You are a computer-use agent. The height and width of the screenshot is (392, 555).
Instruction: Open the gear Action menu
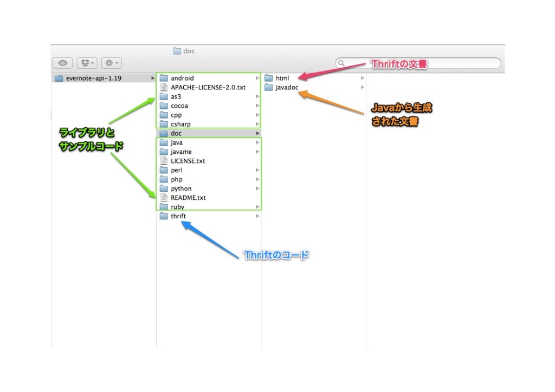pos(112,63)
